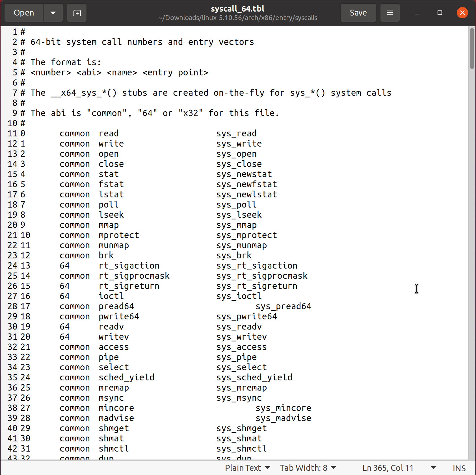The image size is (476, 475).
Task: Save the syscall_64.tbl file
Action: click(358, 13)
